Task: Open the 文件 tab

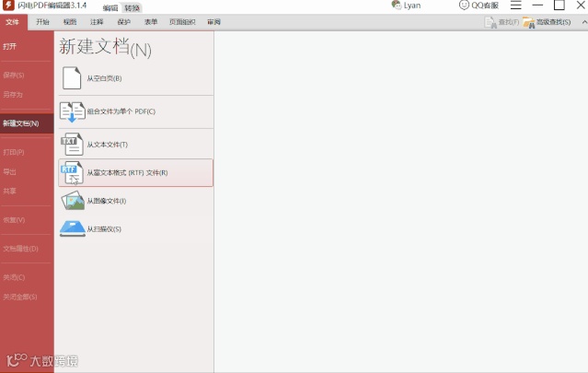Action: coord(13,22)
